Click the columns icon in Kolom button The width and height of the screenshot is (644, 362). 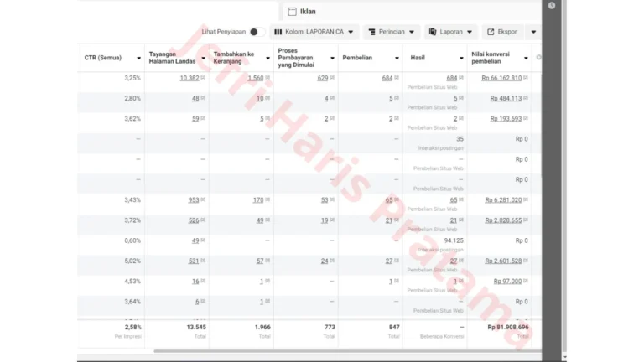278,32
